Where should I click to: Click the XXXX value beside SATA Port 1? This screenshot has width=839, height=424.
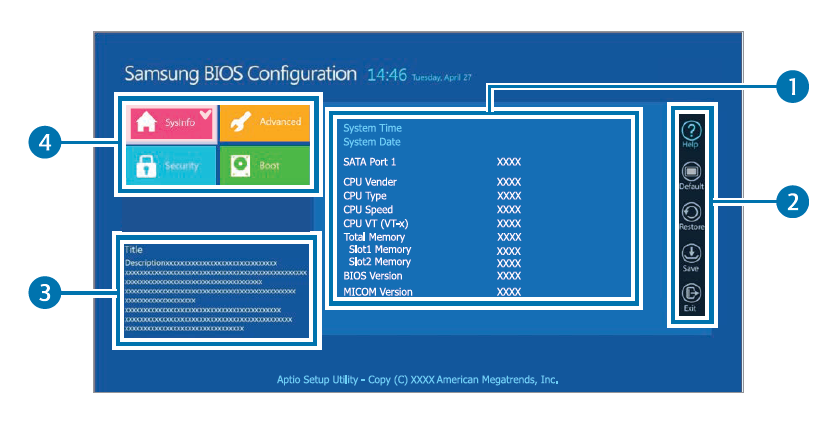tap(509, 162)
